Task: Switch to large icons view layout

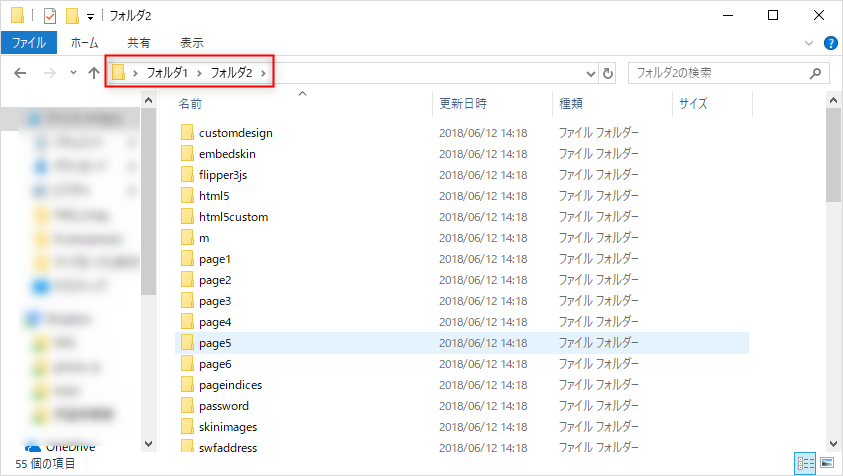Action: coord(827,463)
